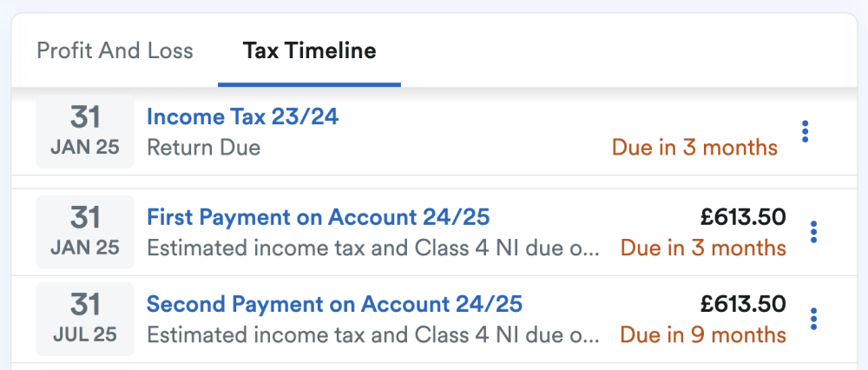Click the truncated description under First Payment on Account
This screenshot has height=370, width=868.
tap(373, 248)
